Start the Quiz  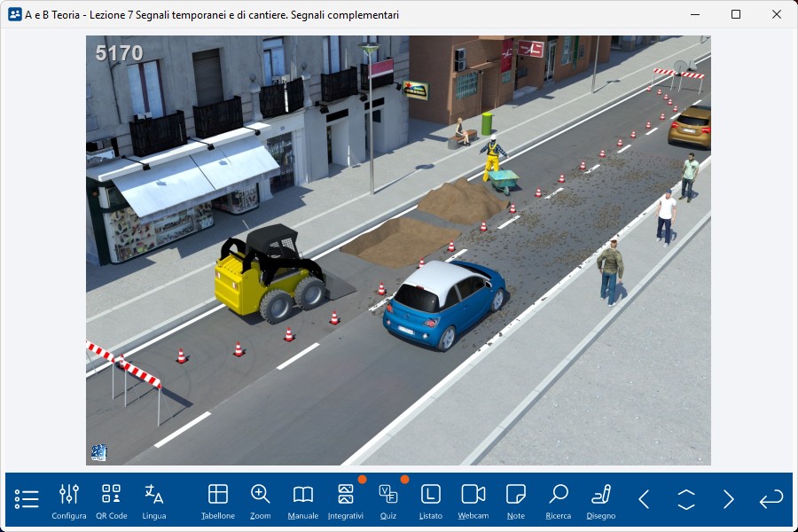387,500
